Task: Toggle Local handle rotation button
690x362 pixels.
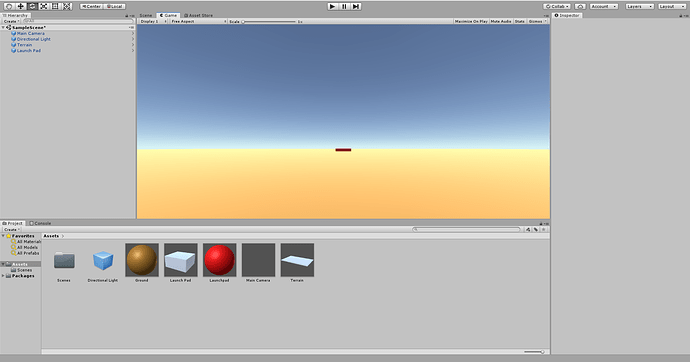Action: tap(114, 6)
